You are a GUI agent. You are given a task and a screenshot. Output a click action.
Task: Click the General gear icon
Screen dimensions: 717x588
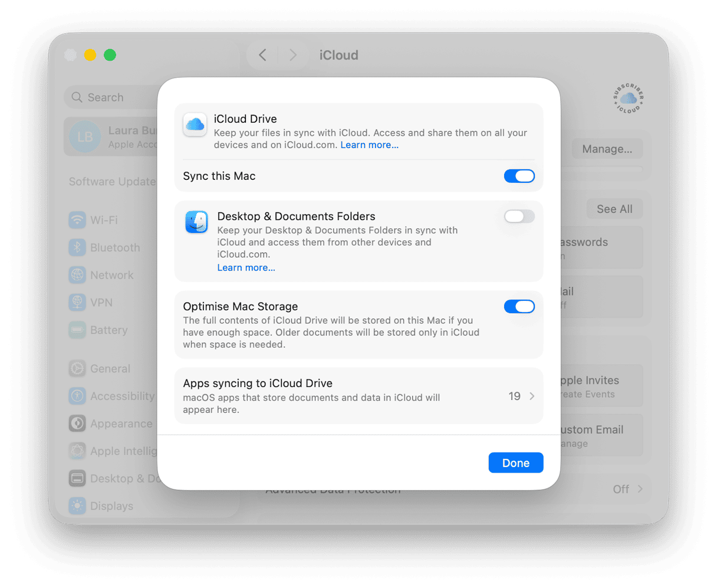(x=77, y=369)
